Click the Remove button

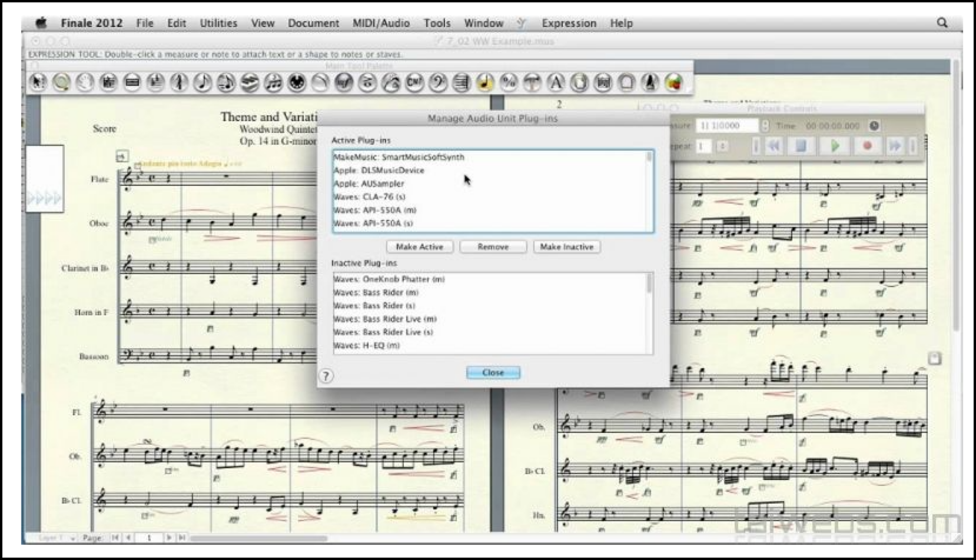493,247
